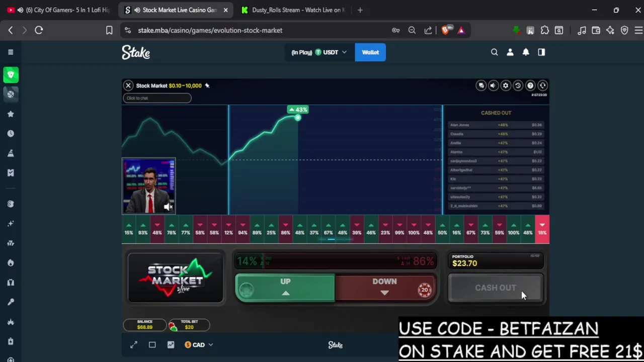Open Favourites star in sidebar
Screen dimensions: 644x362
[11, 114]
